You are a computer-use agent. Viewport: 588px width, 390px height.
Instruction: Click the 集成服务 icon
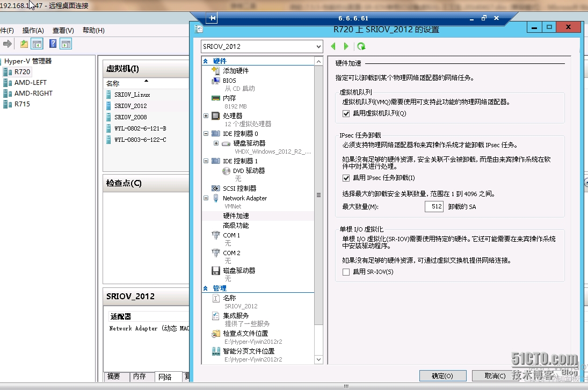point(216,316)
